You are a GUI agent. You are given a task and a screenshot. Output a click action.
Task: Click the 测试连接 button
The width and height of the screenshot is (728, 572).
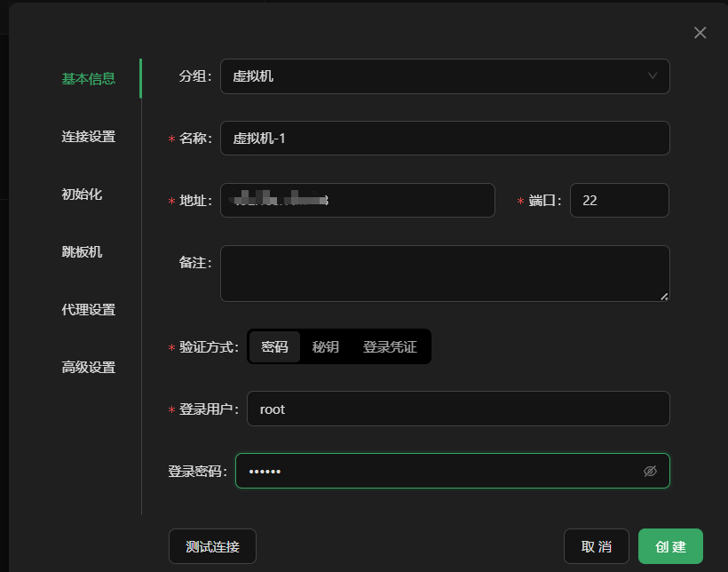click(212, 546)
